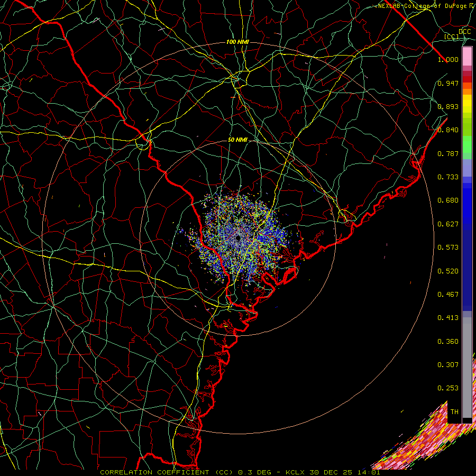Screen dimensions: 476x476
Task: Select the 0.787 scale value
Action: pos(448,153)
